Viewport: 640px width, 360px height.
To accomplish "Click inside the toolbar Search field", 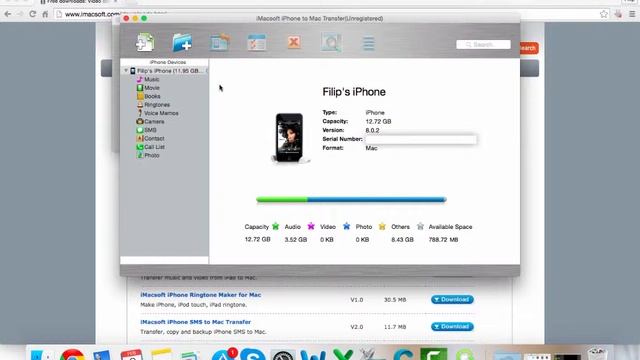I will [x=483, y=44].
